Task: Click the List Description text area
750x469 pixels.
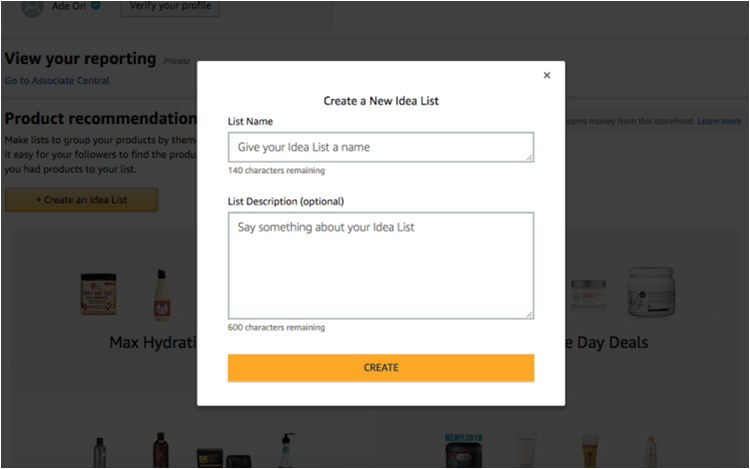Action: tap(380, 265)
